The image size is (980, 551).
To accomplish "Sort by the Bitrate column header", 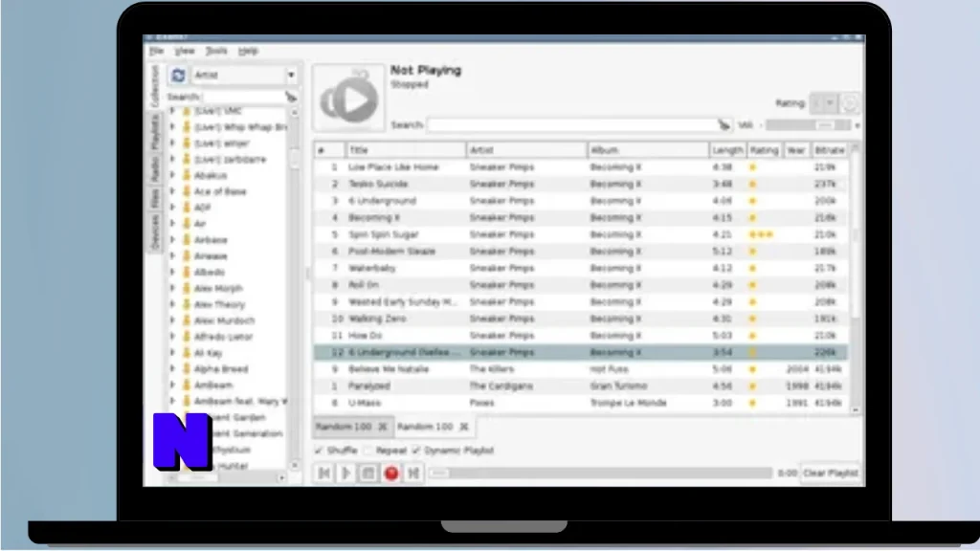I will coord(830,150).
